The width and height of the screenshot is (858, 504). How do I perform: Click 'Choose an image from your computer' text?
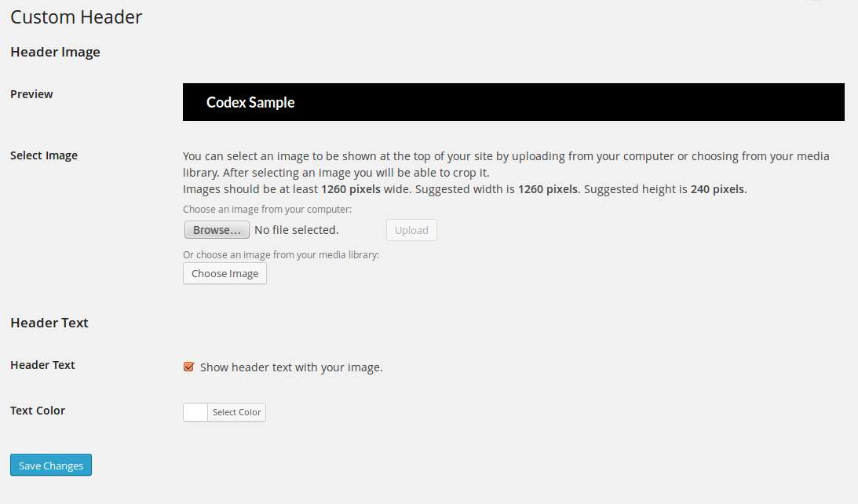[267, 209]
